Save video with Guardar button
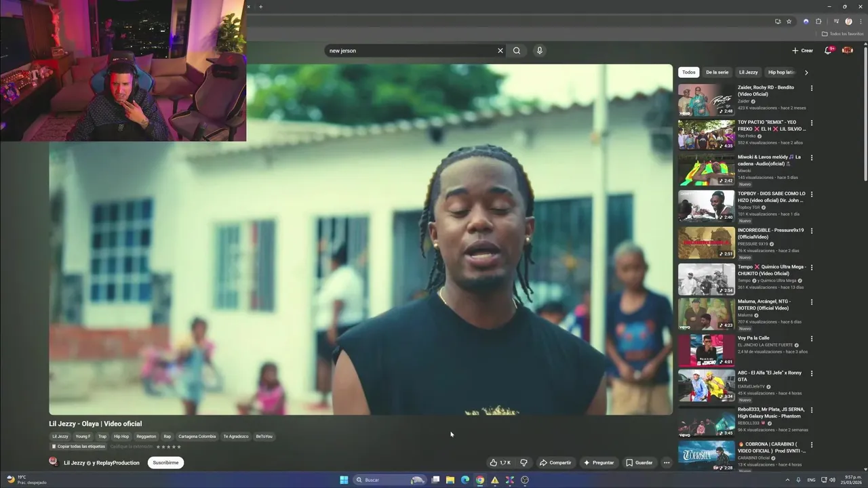Screen dimensions: 868x488 (x=639, y=463)
